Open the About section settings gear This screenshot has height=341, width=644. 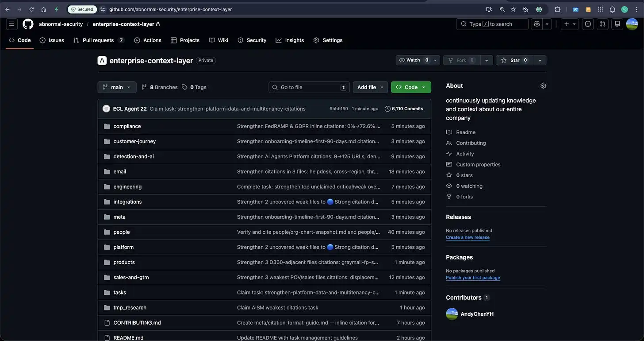(x=543, y=86)
